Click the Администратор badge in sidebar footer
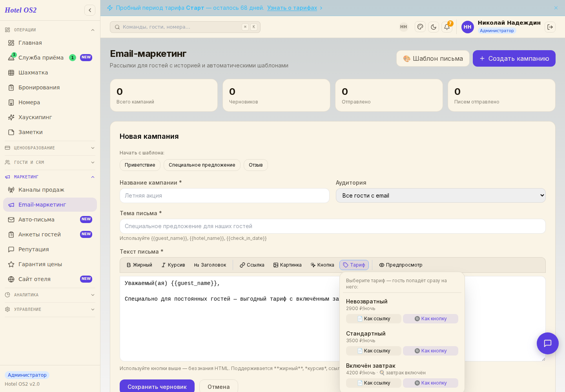Screen dimensions: 565x392 click(27, 375)
